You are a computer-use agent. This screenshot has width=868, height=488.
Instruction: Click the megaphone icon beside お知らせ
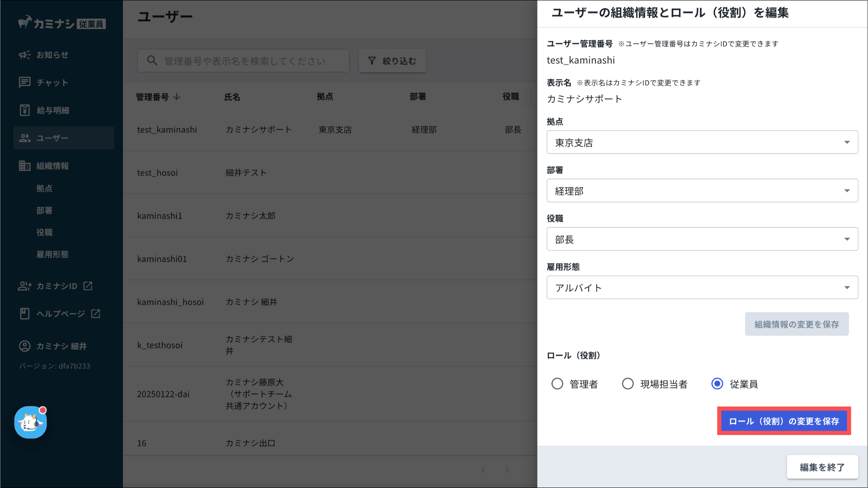point(25,55)
